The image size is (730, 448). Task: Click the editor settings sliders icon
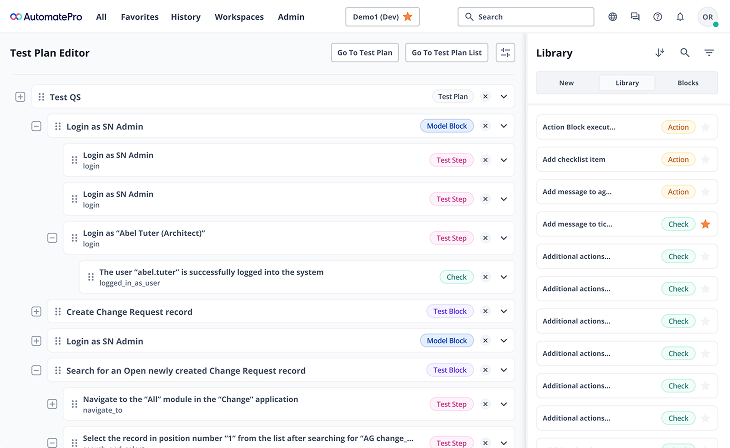[505, 53]
